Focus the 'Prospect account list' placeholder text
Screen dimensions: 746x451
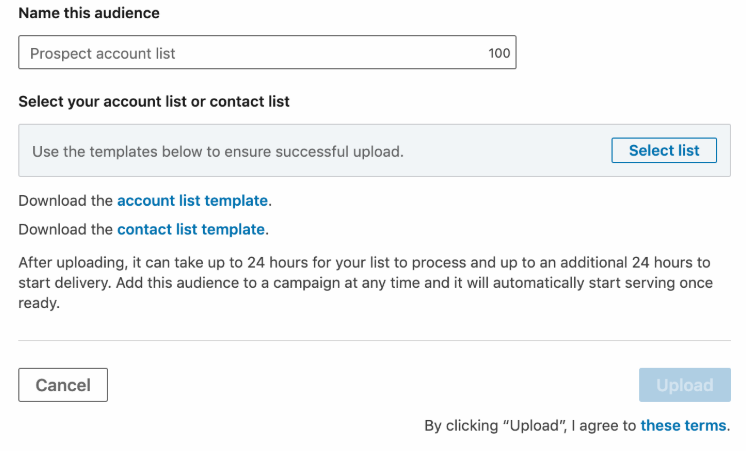(x=103, y=53)
